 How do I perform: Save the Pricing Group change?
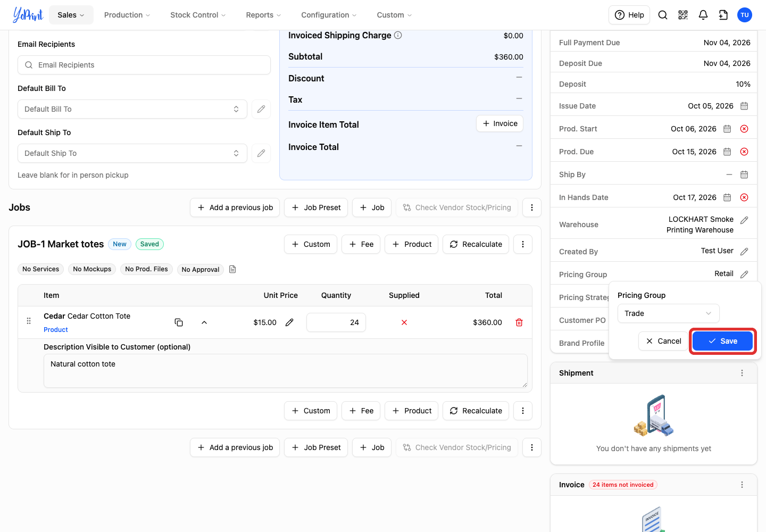723,341
